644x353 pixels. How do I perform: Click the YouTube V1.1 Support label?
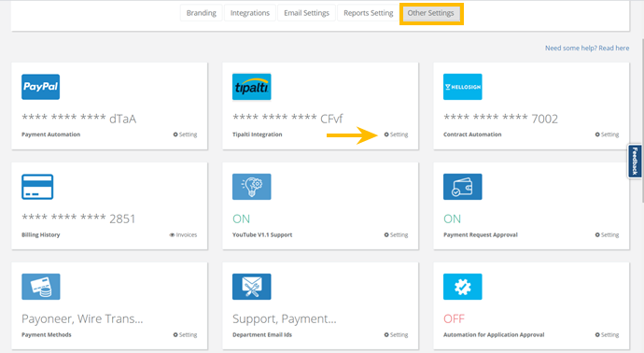pos(262,234)
